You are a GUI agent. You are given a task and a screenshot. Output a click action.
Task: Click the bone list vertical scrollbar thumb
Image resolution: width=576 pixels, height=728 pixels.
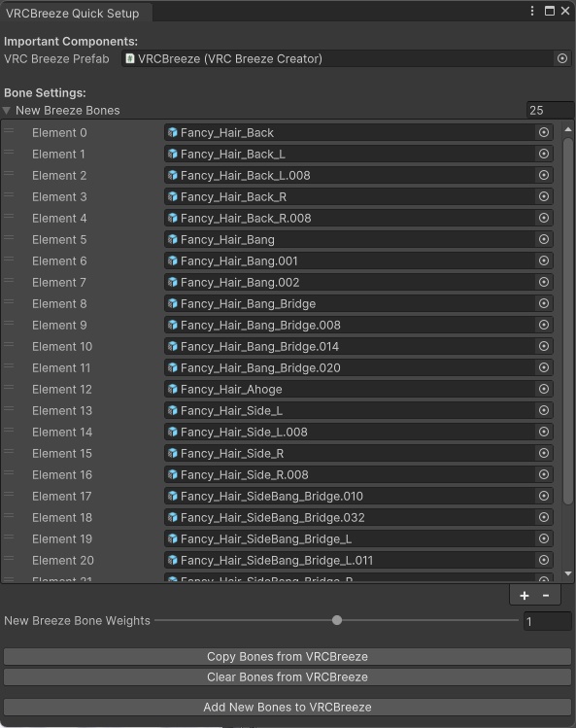pos(568,321)
